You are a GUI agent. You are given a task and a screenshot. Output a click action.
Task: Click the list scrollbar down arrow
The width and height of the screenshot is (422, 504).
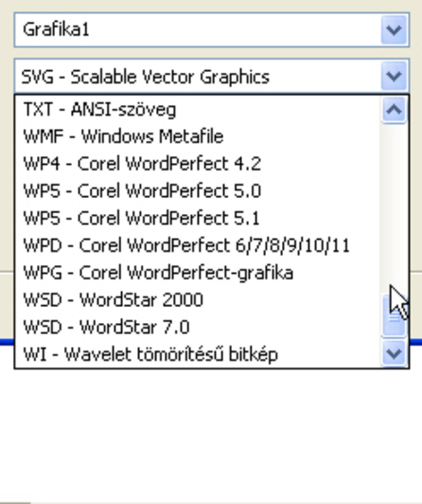point(394,353)
